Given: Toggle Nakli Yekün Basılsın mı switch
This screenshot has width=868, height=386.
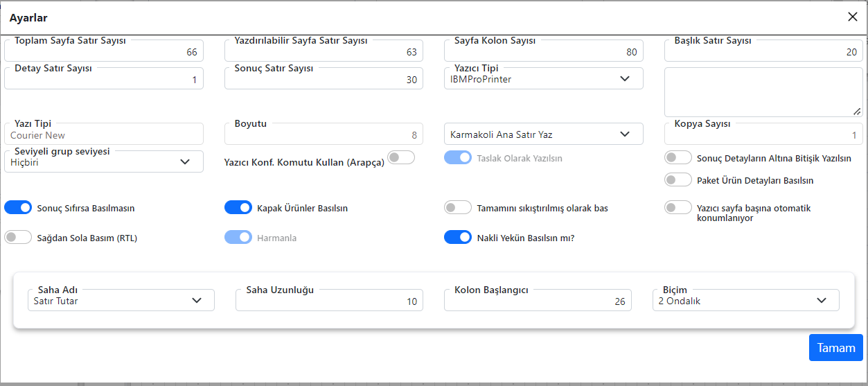Looking at the screenshot, I should (x=458, y=237).
